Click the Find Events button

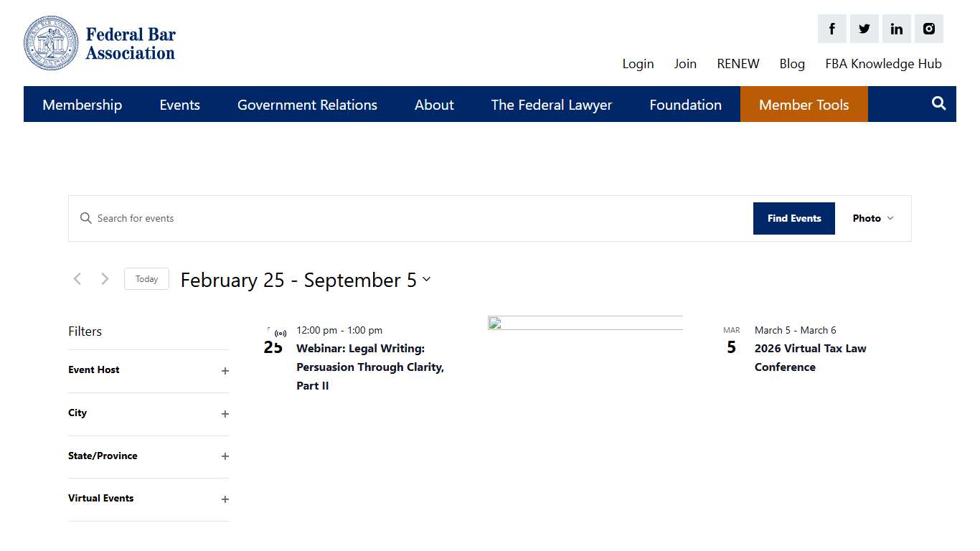tap(793, 218)
